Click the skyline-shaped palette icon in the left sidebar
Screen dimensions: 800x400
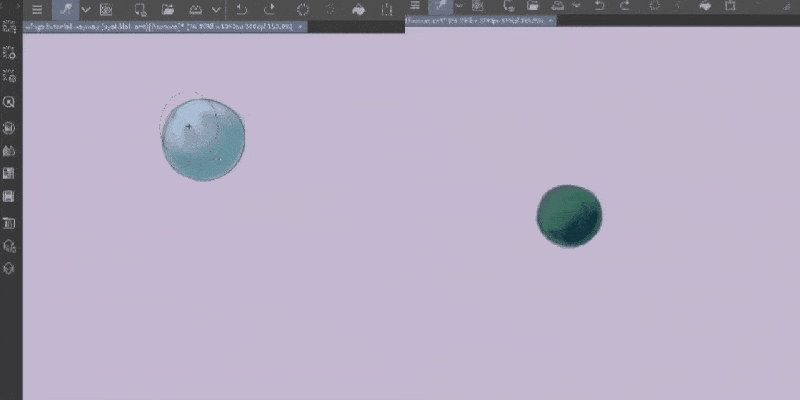[x=9, y=151]
